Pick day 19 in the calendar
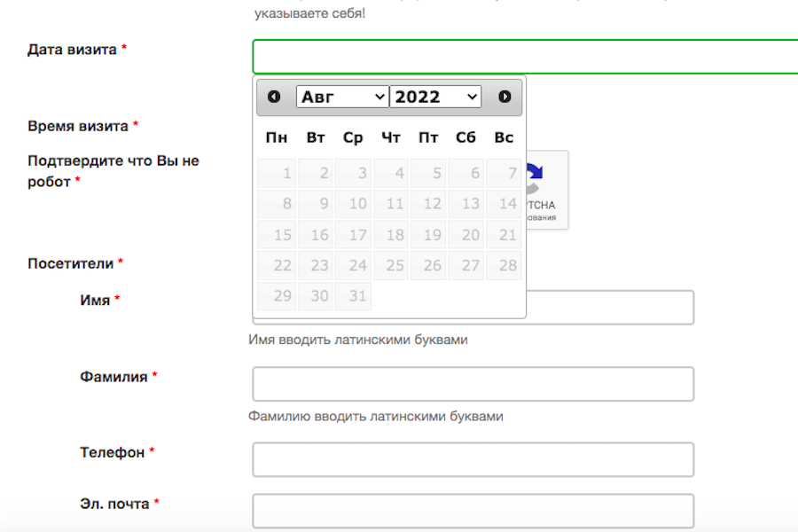 click(x=427, y=235)
